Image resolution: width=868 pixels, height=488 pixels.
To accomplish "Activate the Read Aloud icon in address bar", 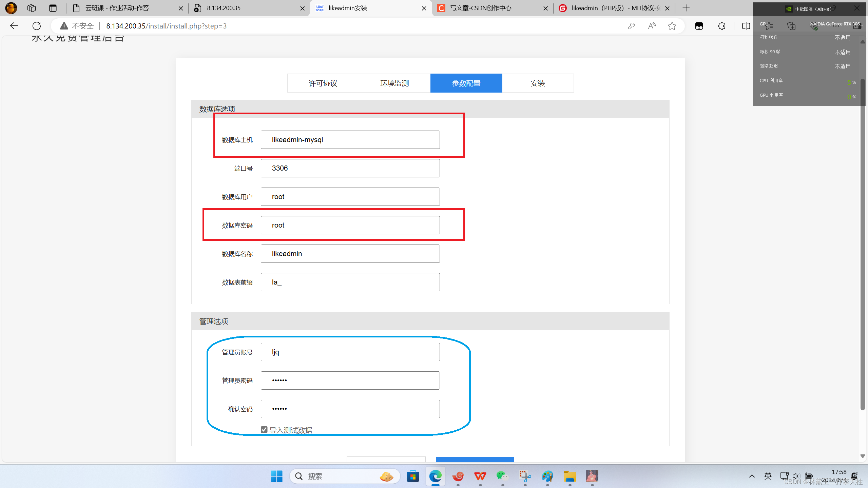I will coord(652,26).
